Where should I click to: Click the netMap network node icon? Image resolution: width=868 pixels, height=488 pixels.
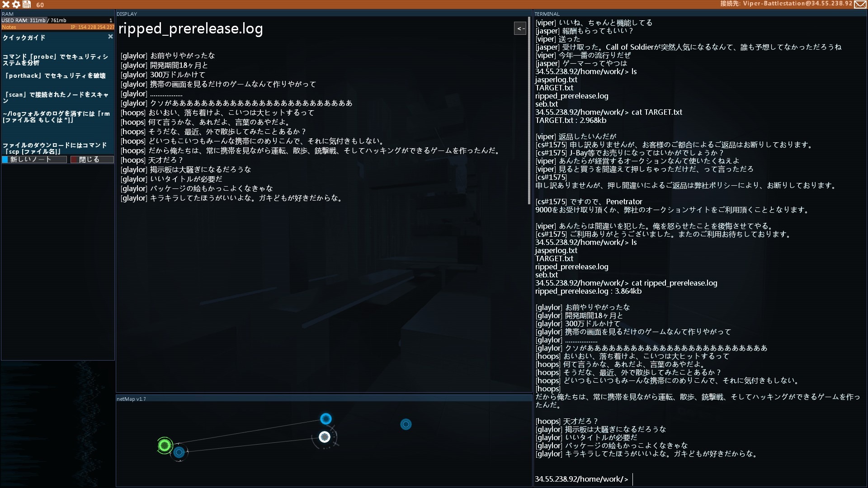pyautogui.click(x=324, y=437)
